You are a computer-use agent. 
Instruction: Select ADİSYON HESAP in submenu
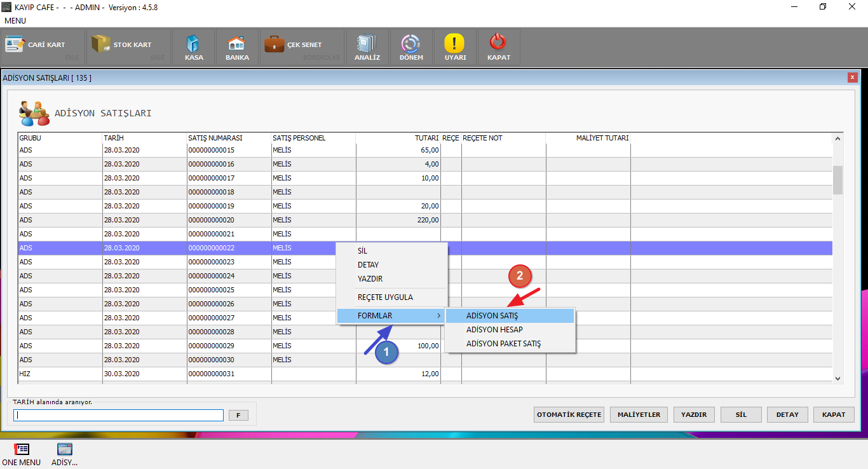[x=510, y=330]
